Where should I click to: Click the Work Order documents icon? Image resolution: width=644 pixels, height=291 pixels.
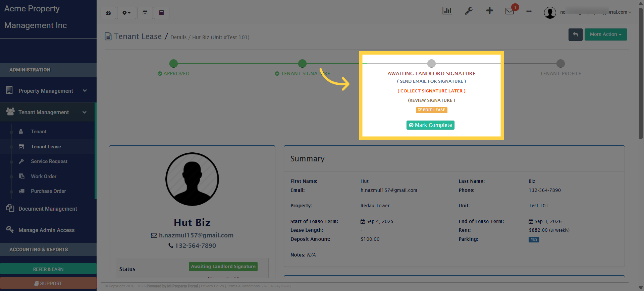(x=21, y=176)
